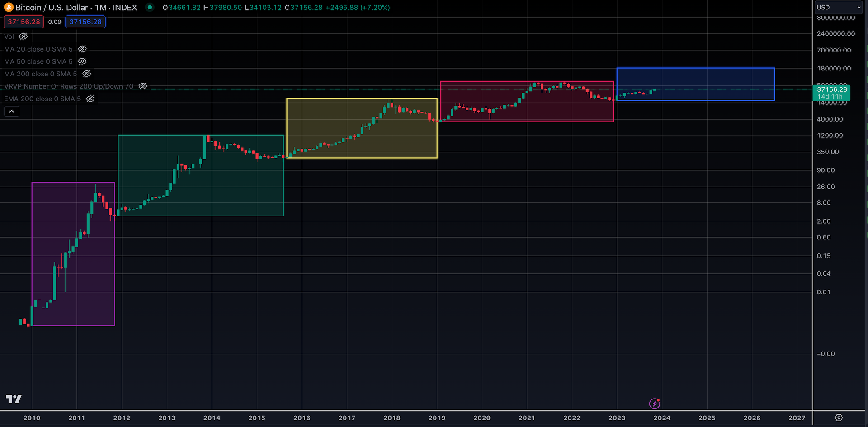The width and height of the screenshot is (868, 427).
Task: Show the MA 200 close indicator
Action: (87, 74)
